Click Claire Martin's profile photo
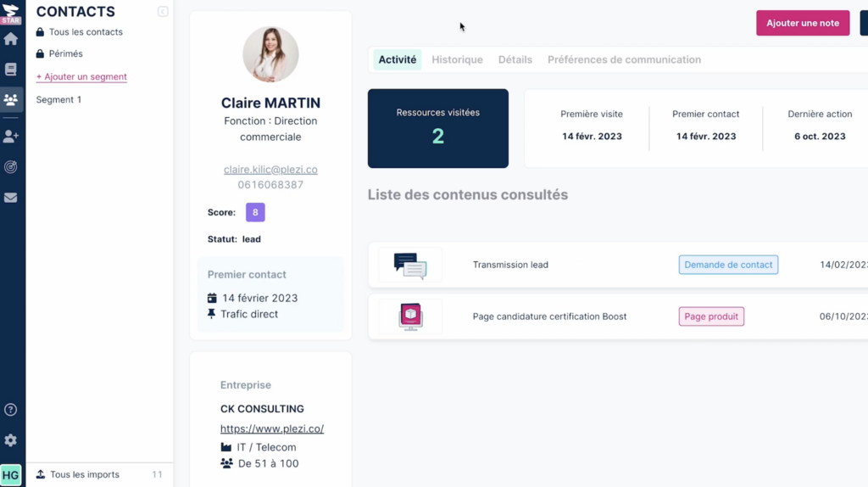Image resolution: width=868 pixels, height=487 pixels. point(270,54)
